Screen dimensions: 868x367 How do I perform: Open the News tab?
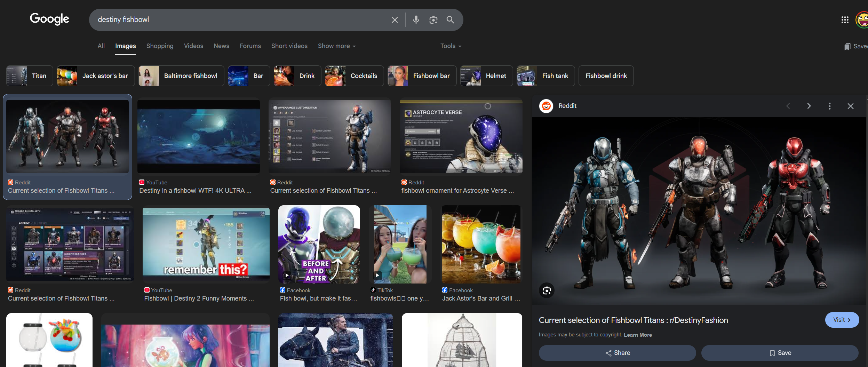point(221,46)
